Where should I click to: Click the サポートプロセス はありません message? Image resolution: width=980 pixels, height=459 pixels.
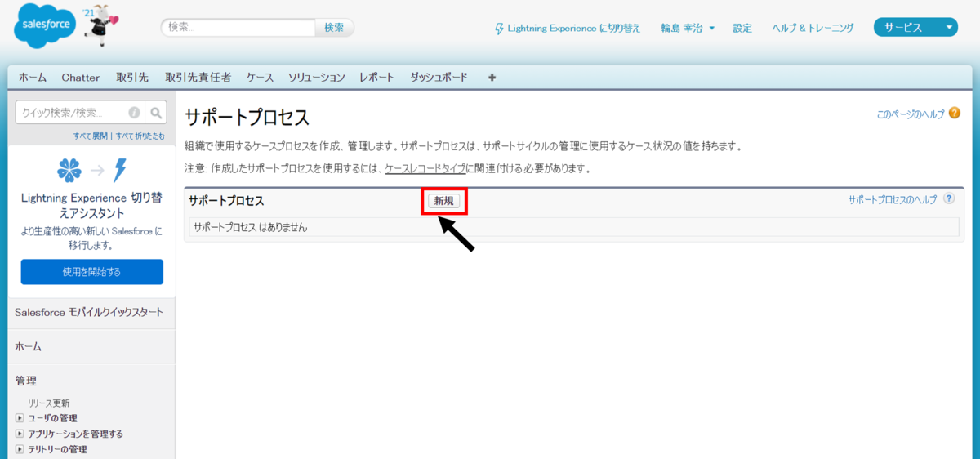tap(251, 227)
